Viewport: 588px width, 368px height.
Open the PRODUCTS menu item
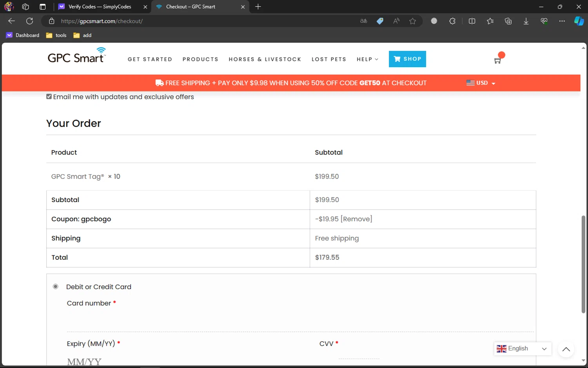click(200, 59)
